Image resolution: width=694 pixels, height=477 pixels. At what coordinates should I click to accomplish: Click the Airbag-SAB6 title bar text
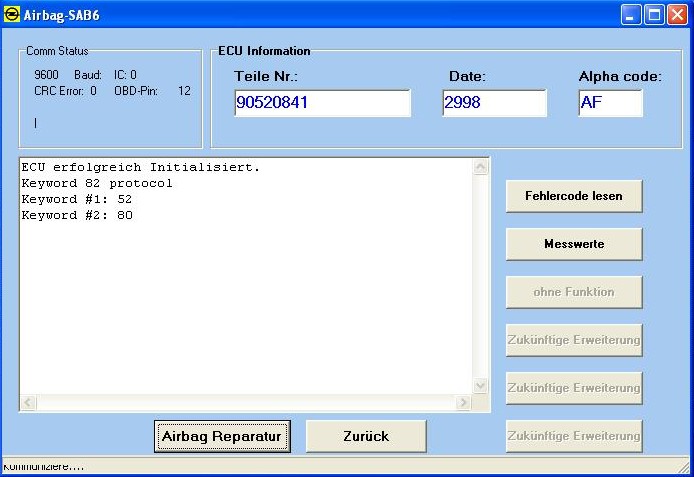60,15
